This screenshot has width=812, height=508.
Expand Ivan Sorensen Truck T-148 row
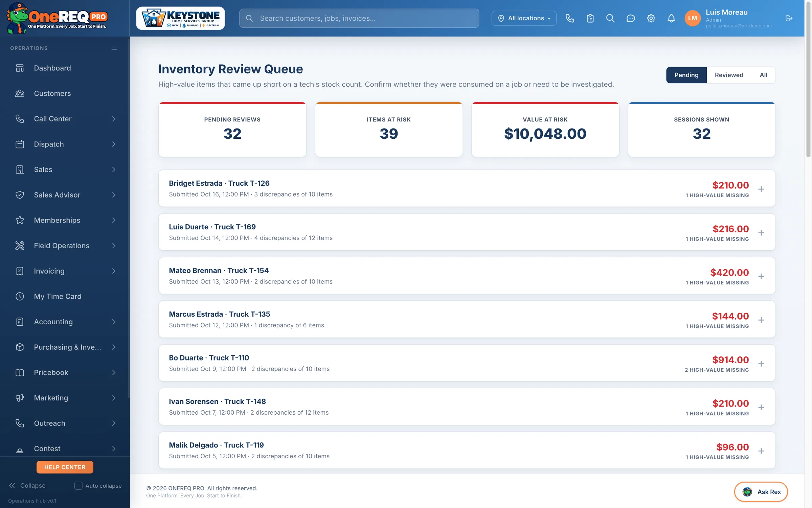click(761, 407)
